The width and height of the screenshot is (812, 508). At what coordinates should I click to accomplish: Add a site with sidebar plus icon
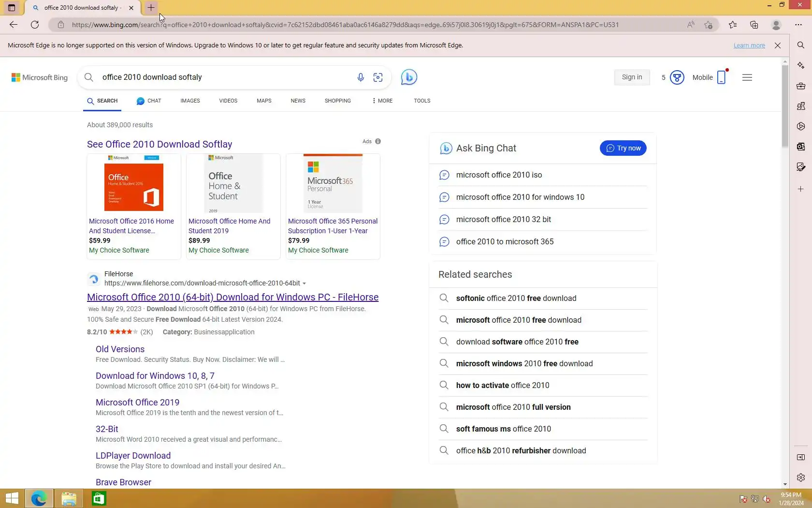(x=801, y=189)
